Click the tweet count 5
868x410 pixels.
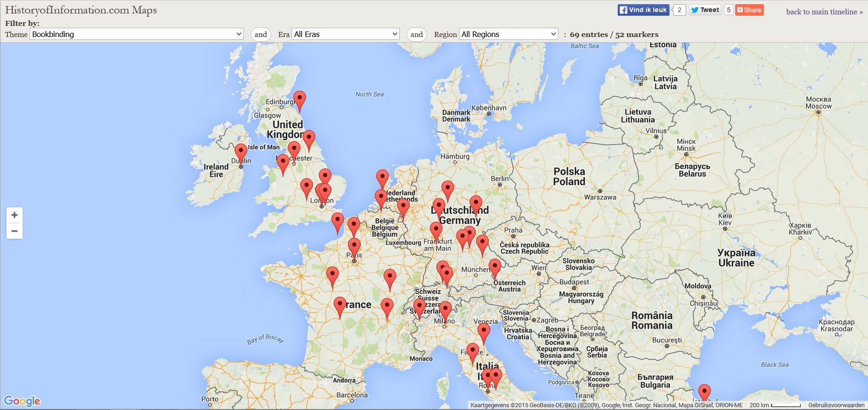point(728,10)
